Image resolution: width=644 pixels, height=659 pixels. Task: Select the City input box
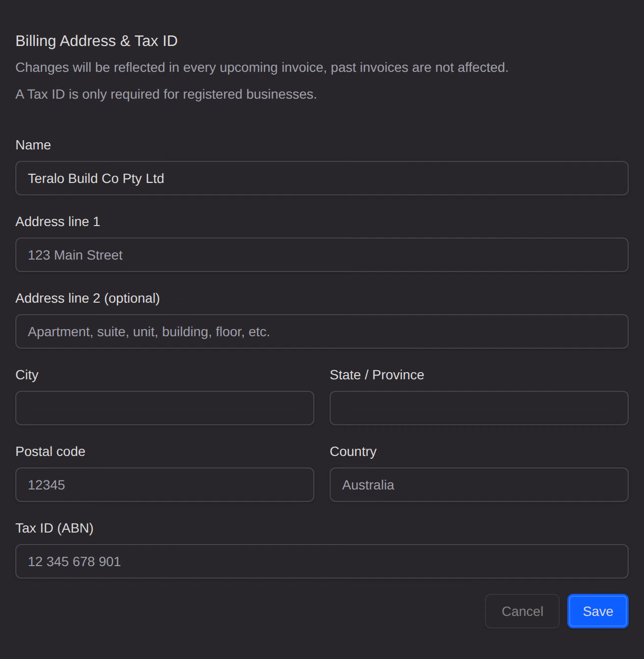(x=165, y=408)
